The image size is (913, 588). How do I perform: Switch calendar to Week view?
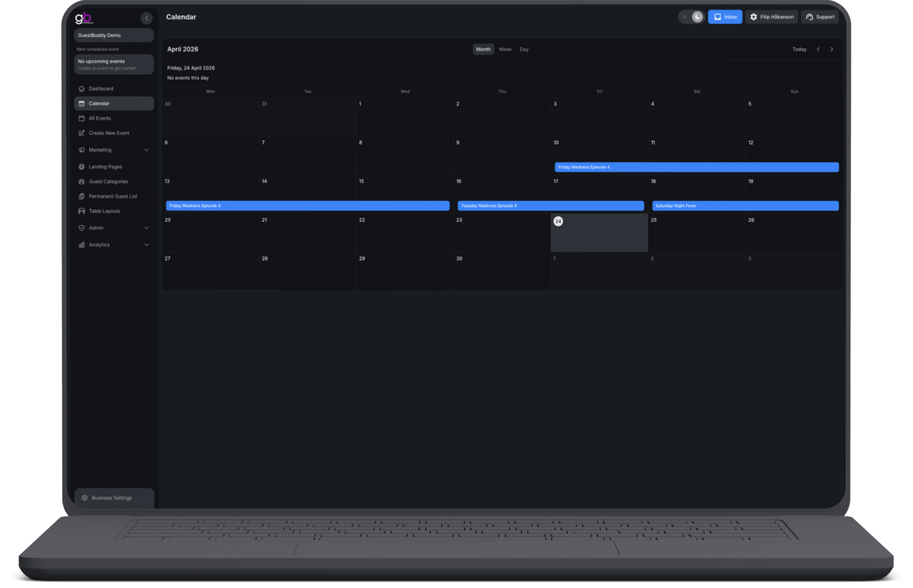click(x=505, y=49)
